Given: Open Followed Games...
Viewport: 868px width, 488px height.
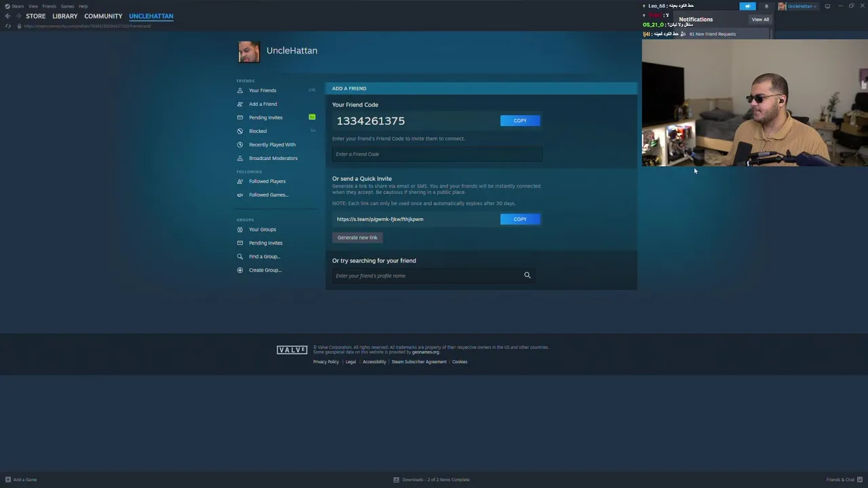Looking at the screenshot, I should click(x=269, y=195).
